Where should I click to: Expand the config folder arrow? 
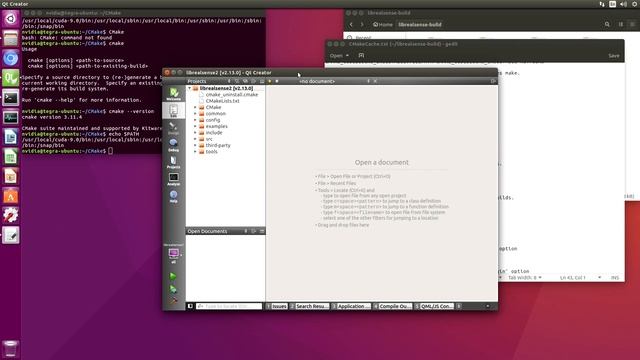coord(196,120)
